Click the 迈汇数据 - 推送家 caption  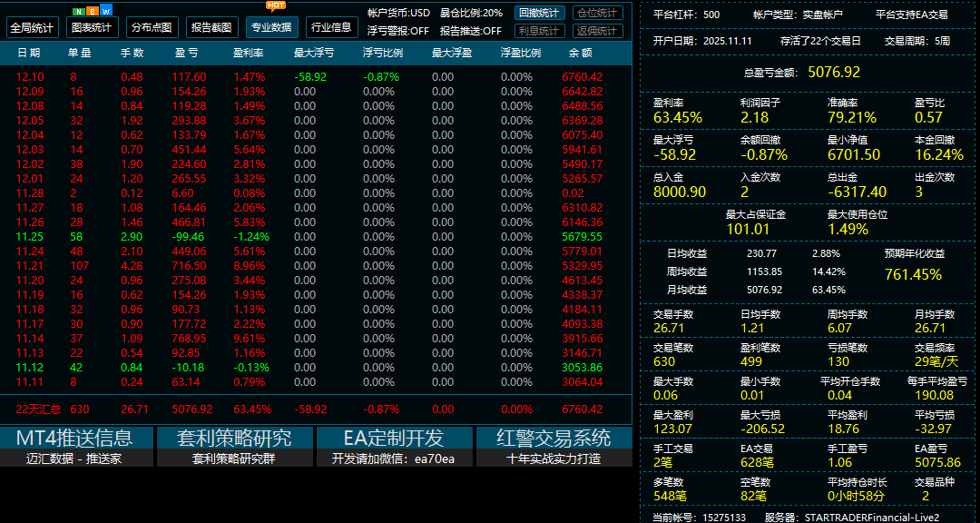click(x=74, y=458)
